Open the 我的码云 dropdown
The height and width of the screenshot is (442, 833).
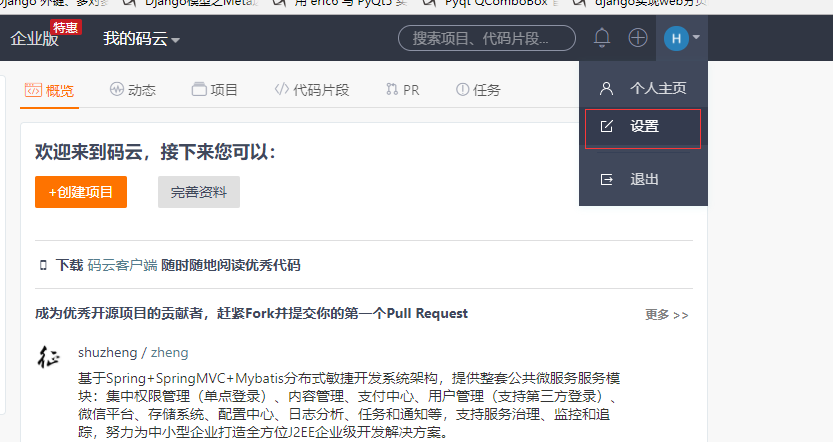click(x=141, y=39)
